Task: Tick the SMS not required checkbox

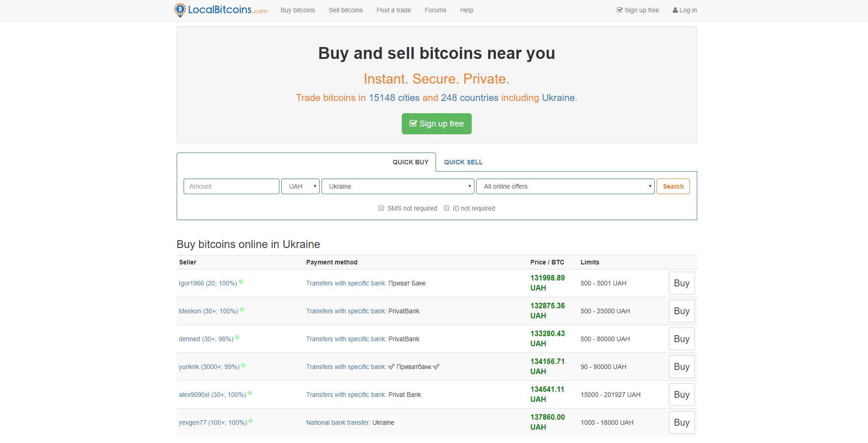Action: 381,208
